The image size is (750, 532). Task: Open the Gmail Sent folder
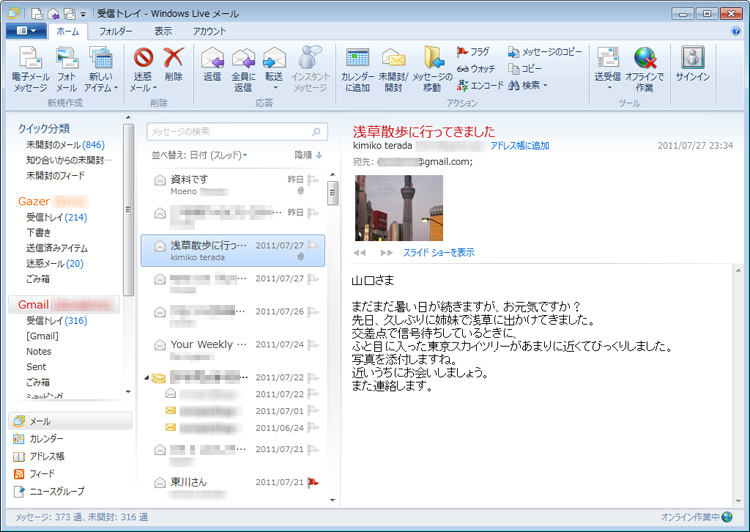pos(36,366)
